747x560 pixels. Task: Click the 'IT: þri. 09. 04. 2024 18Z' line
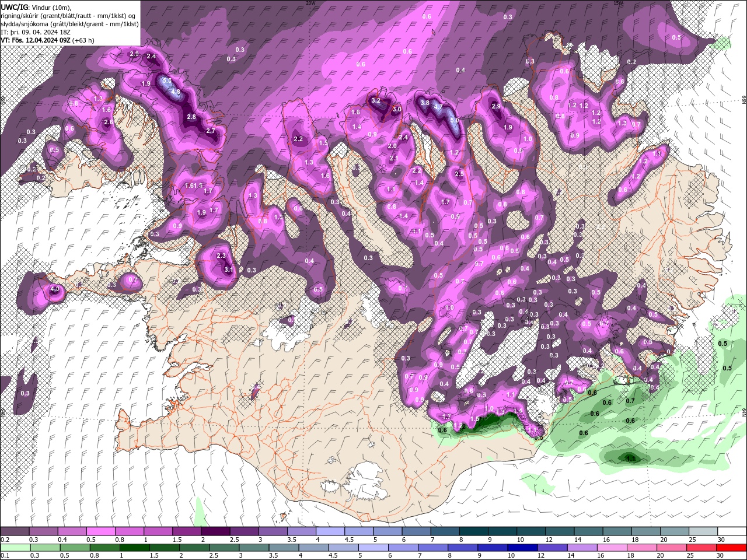point(37,32)
